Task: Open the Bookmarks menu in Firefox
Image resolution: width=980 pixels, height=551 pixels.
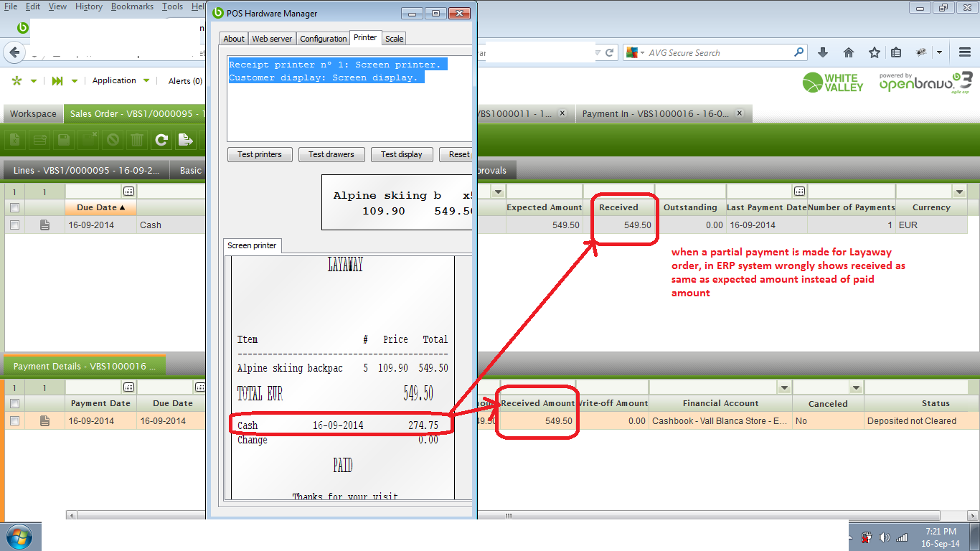Action: pyautogui.click(x=132, y=6)
